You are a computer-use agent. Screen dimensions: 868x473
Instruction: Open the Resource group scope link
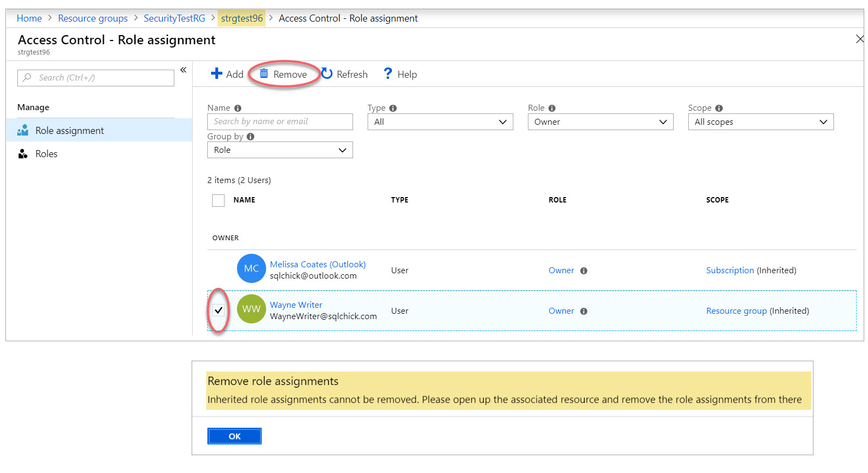pyautogui.click(x=736, y=311)
